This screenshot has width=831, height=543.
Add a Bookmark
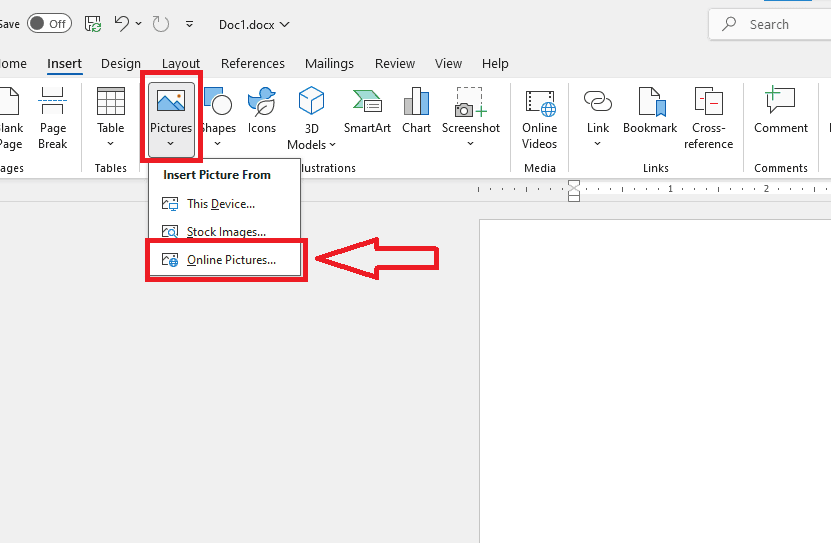tap(650, 111)
